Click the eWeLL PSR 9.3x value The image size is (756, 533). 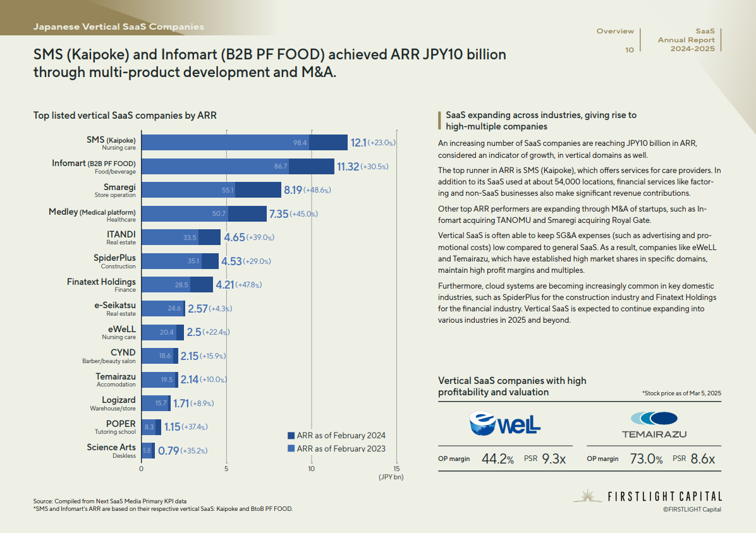pos(554,459)
